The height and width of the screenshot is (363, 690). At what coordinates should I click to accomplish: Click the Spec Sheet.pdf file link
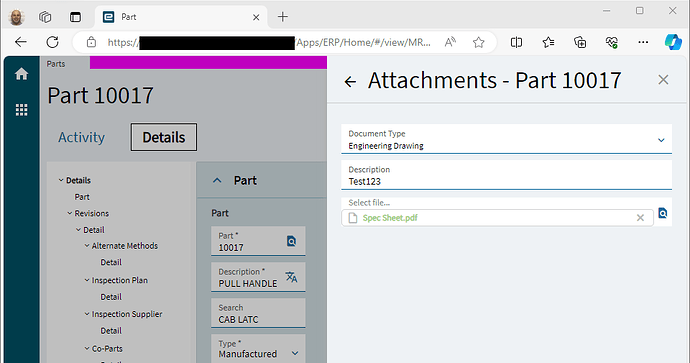[390, 218]
